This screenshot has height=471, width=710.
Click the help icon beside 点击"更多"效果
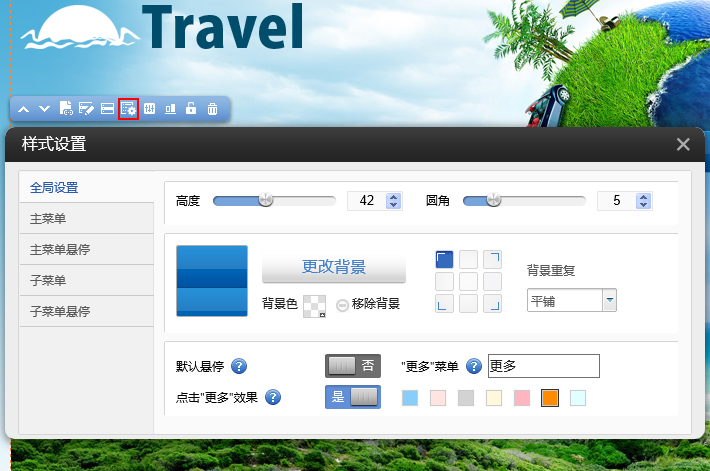(x=273, y=397)
